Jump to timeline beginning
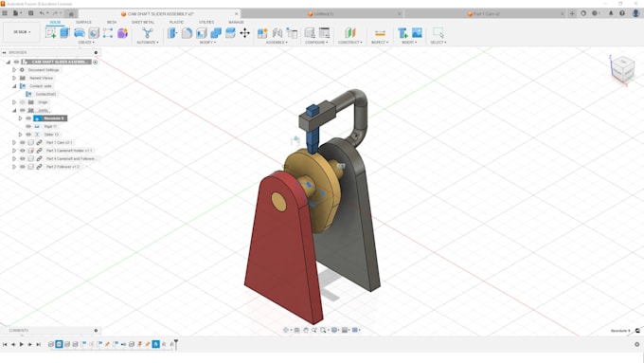 (x=5, y=344)
